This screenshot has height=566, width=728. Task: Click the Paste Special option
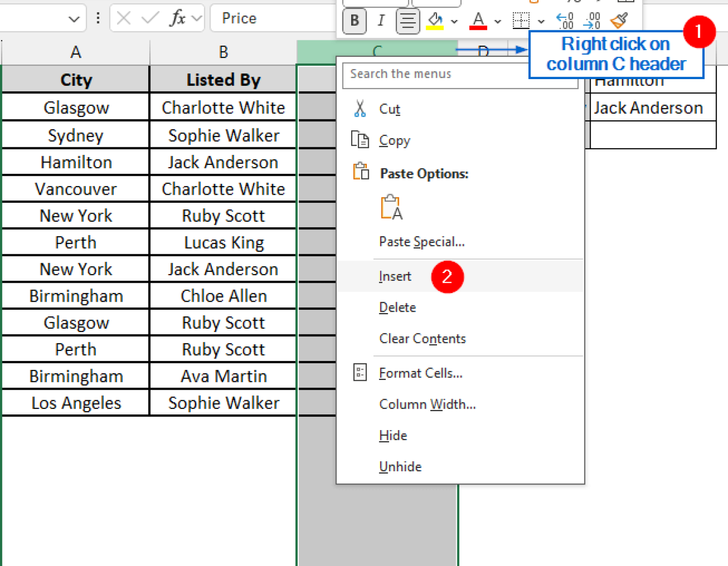(x=421, y=242)
